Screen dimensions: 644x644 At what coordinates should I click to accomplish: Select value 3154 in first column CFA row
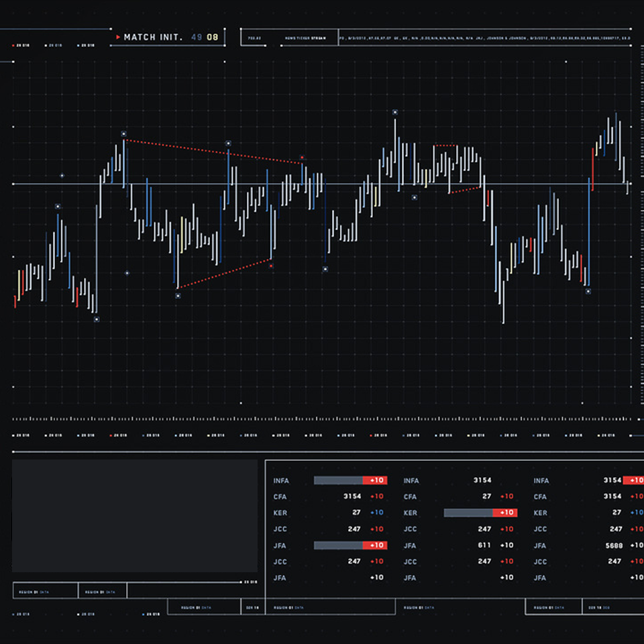click(352, 496)
